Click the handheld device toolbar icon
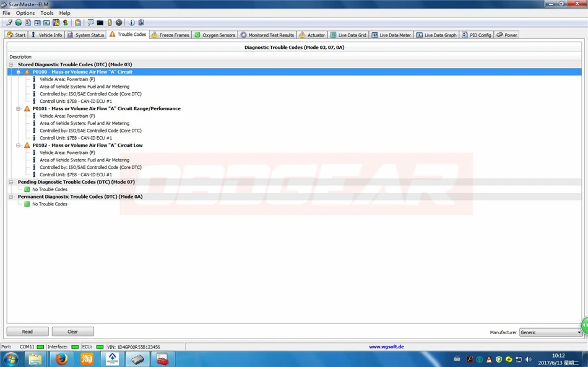Viewport: 588px width, 367px height. (x=110, y=23)
